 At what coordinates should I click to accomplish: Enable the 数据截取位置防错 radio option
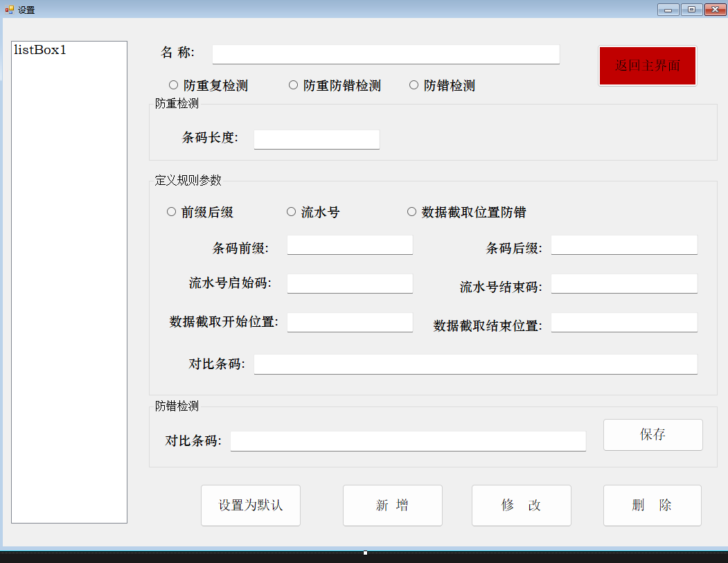pos(412,212)
